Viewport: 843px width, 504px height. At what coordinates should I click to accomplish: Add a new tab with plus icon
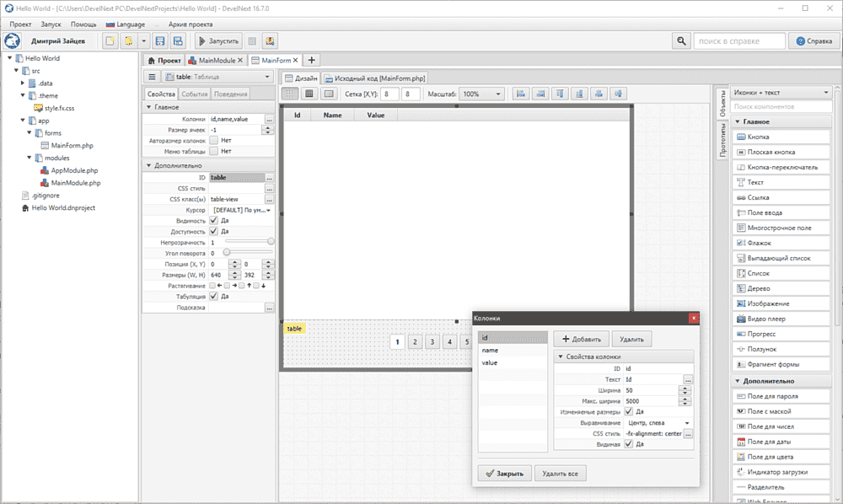coord(312,61)
